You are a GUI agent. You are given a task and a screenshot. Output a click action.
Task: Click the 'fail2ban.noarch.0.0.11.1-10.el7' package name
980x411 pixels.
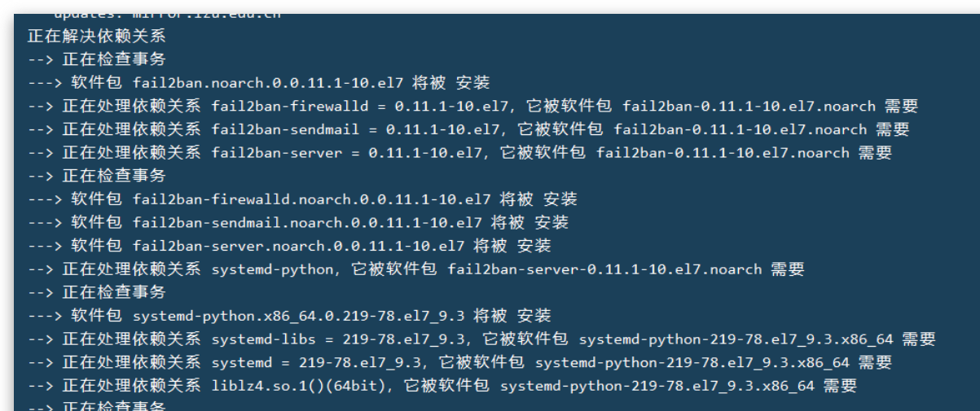(x=268, y=83)
